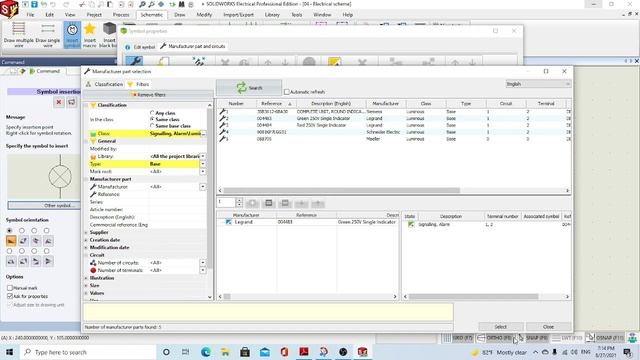Click Windows taskbar search box
Viewport: 640px width, 360px height.
coord(89,352)
